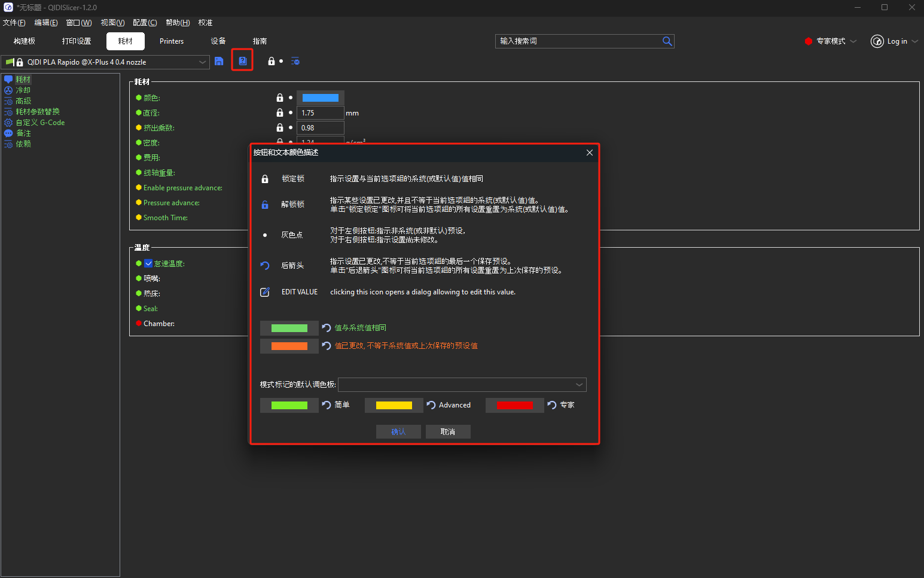This screenshot has width=924, height=578.
Task: Expand the 模式标记的默认调色板 dropdown
Action: click(462, 385)
